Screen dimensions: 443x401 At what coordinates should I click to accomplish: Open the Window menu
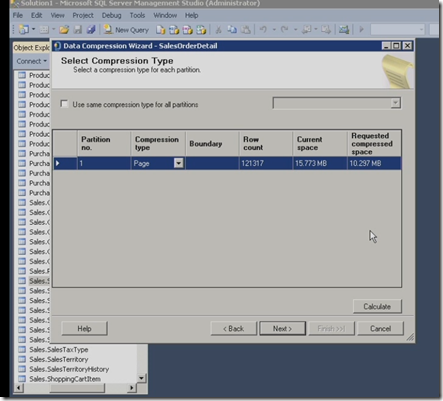[x=165, y=15]
